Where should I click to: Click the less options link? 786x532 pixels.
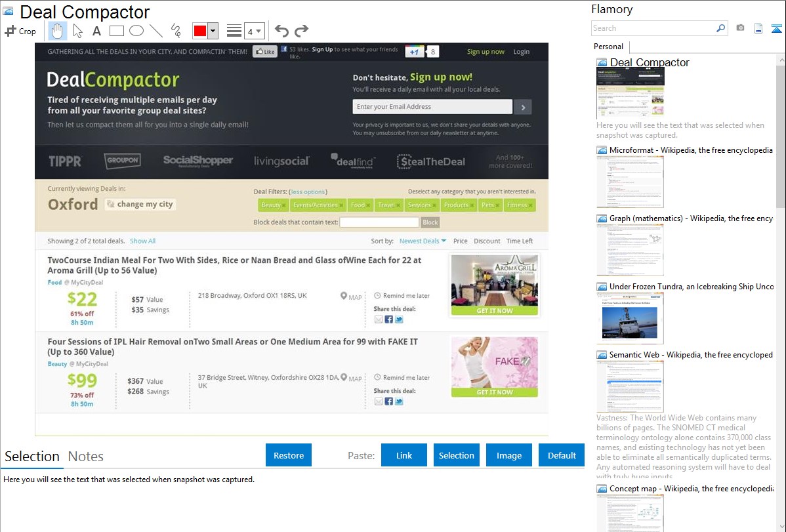click(308, 192)
